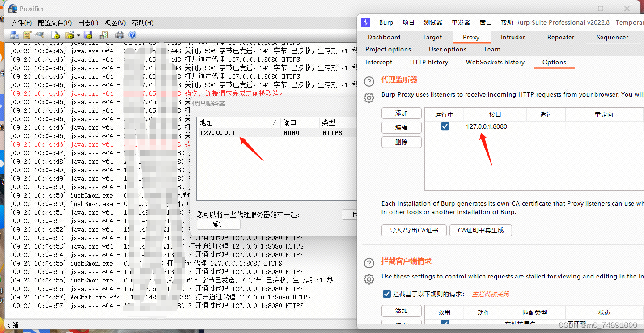Screen dimensions: 644x333
Task: Click 添加 button under 代理监听器
Action: point(402,113)
